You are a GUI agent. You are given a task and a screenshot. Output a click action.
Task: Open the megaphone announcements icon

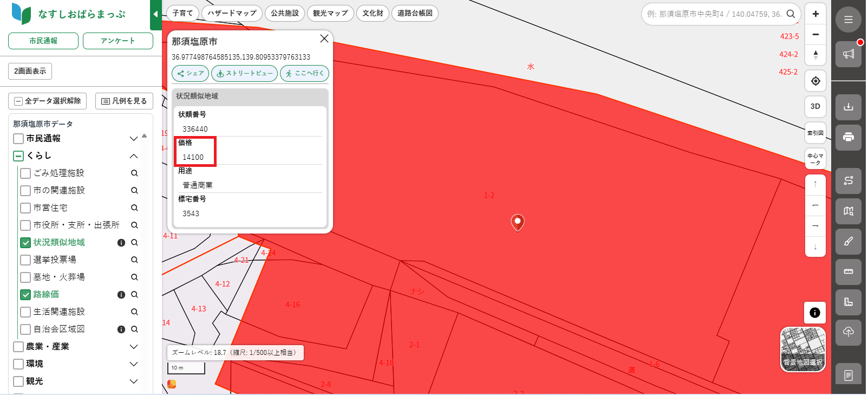click(x=848, y=54)
